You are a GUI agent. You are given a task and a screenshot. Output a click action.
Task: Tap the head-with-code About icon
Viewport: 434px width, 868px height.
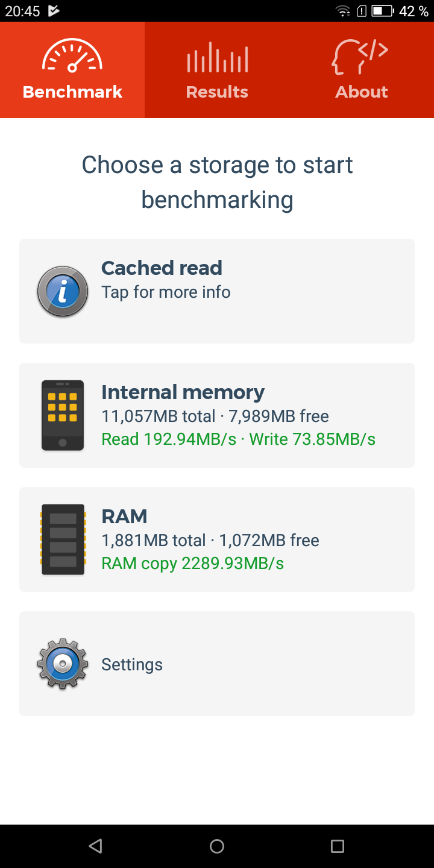point(360,57)
